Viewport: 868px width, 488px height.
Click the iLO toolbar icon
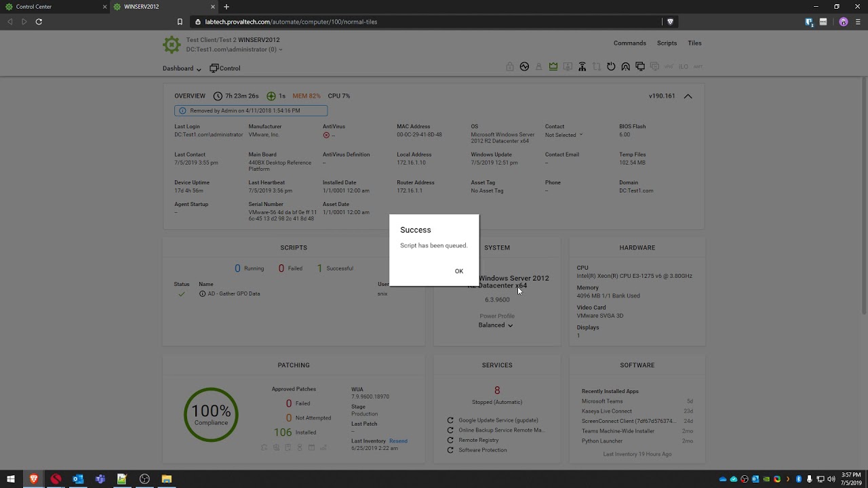click(684, 66)
